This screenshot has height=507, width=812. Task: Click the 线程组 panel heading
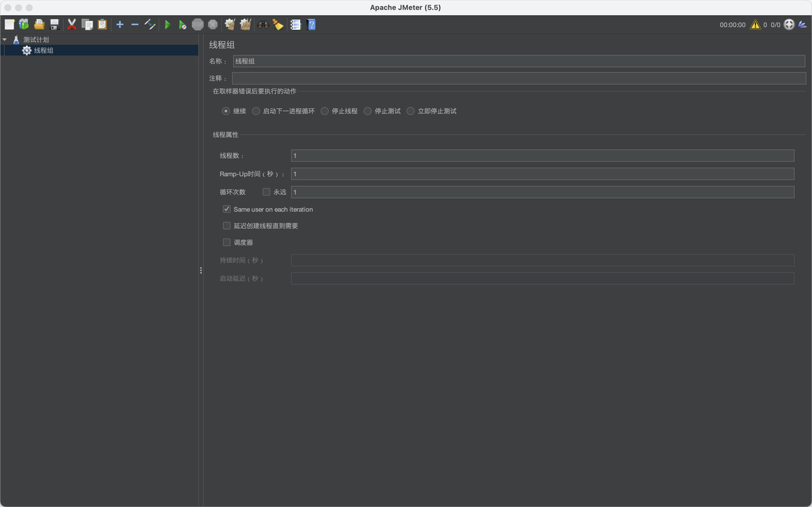(222, 45)
